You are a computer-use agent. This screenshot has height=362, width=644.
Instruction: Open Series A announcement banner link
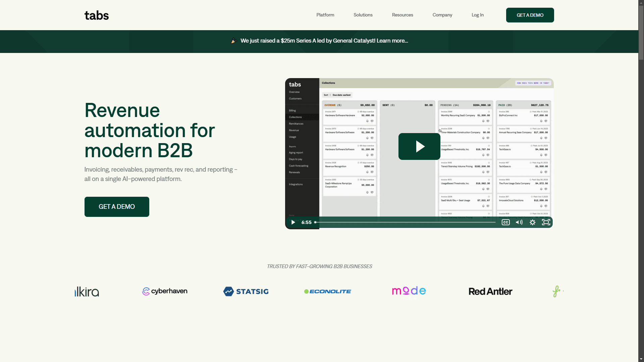[324, 41]
